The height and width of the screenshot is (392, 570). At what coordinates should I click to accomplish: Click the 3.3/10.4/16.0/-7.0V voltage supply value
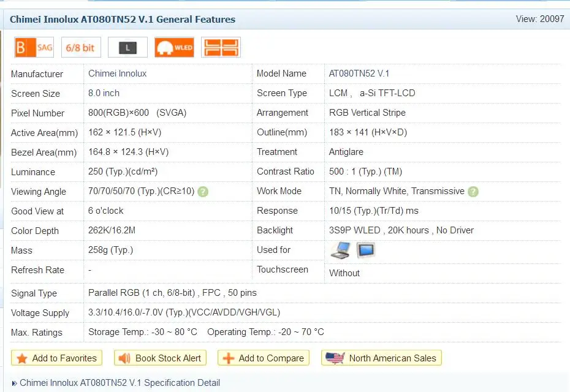(184, 312)
